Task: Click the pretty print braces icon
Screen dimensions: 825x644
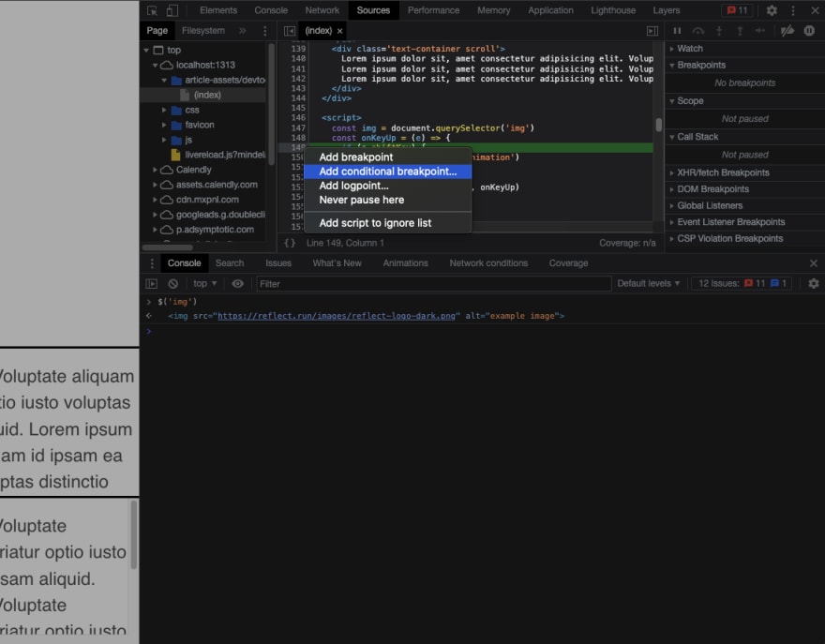Action: [290, 243]
